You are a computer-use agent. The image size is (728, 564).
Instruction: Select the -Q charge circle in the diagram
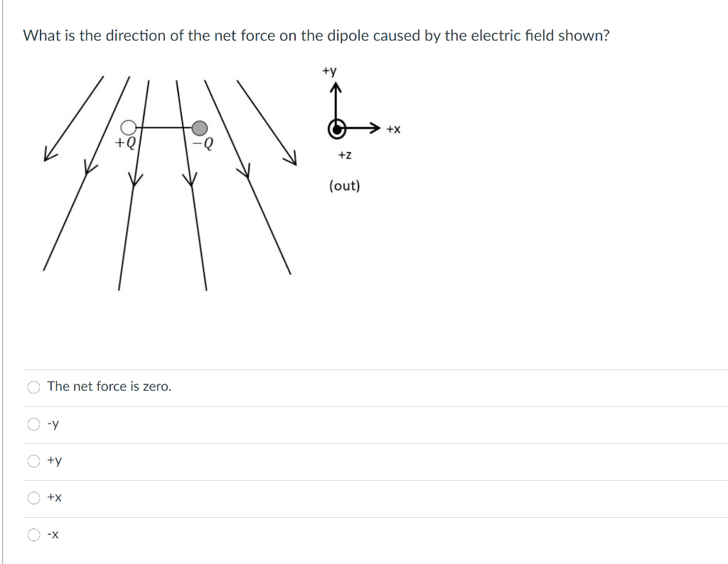(199, 129)
